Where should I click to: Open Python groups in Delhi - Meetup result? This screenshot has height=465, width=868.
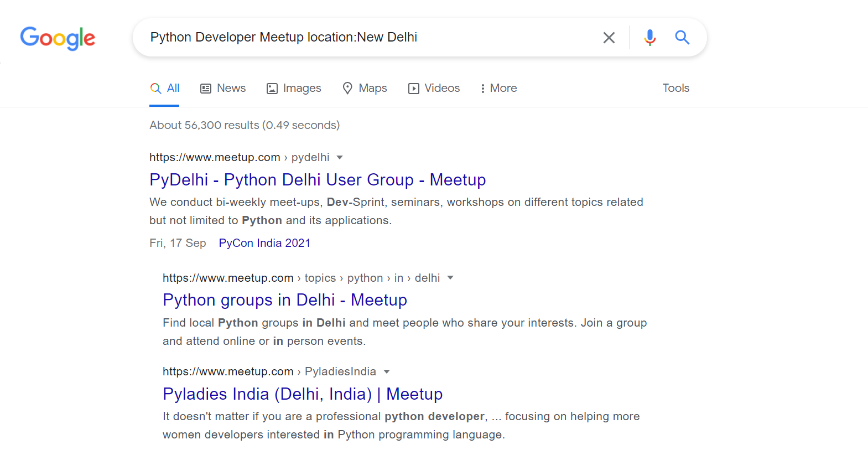285,300
